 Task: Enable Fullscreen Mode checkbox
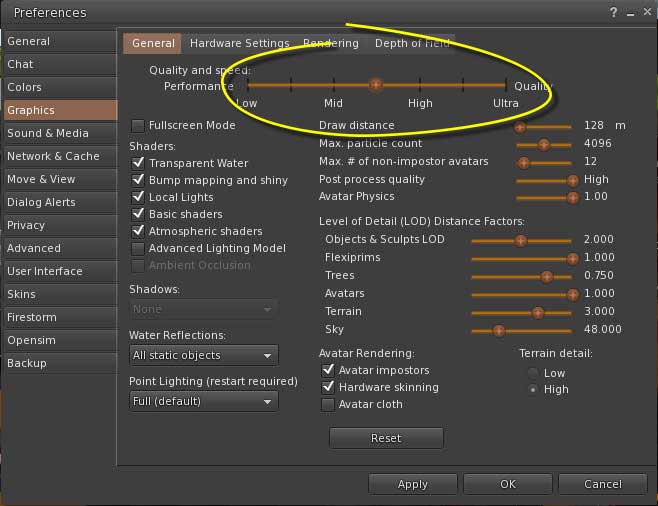pyautogui.click(x=138, y=126)
